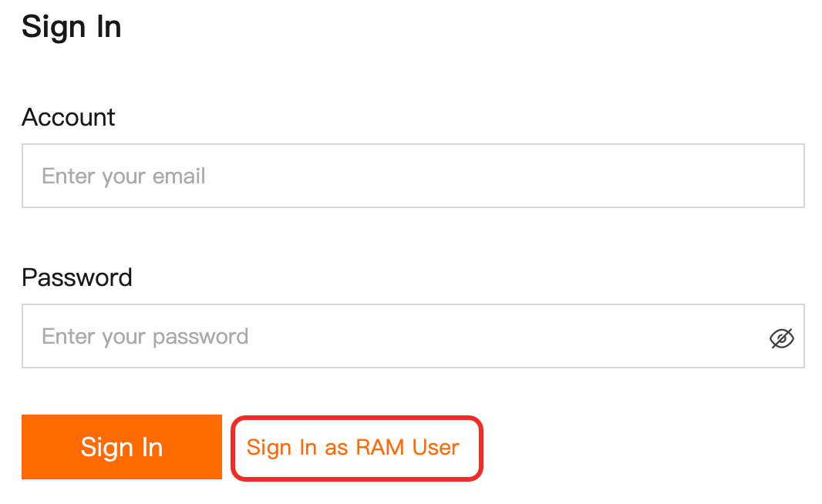Select the password placeholder text field
The width and height of the screenshot is (822, 504).
393,336
